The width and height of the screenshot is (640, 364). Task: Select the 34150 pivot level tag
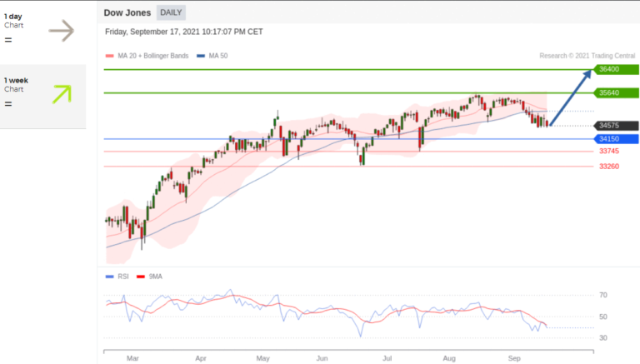(x=617, y=139)
